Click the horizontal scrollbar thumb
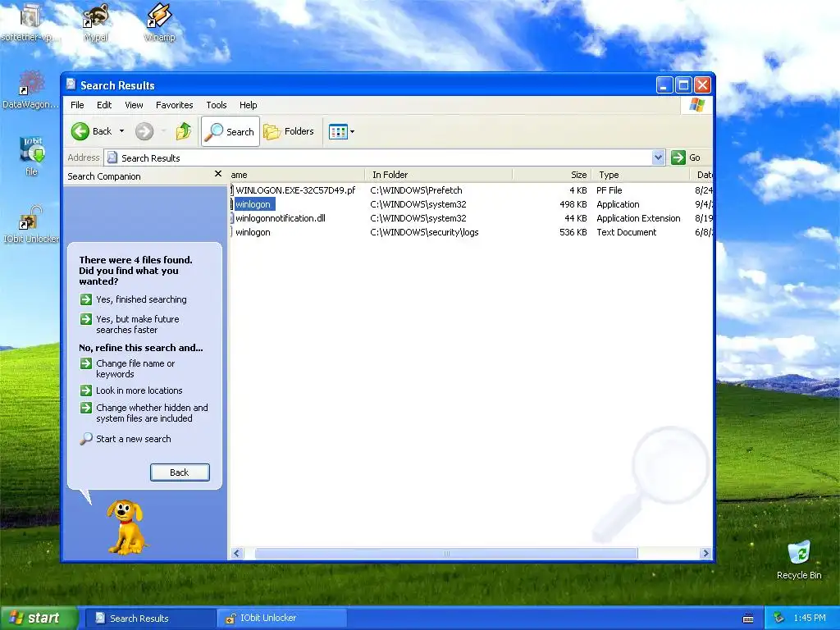840x630 pixels. (x=446, y=554)
